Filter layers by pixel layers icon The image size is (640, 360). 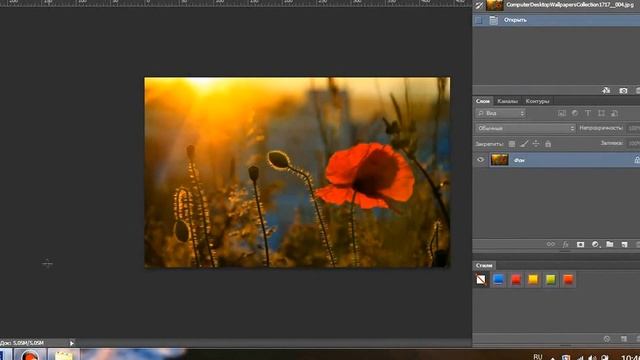(562, 113)
